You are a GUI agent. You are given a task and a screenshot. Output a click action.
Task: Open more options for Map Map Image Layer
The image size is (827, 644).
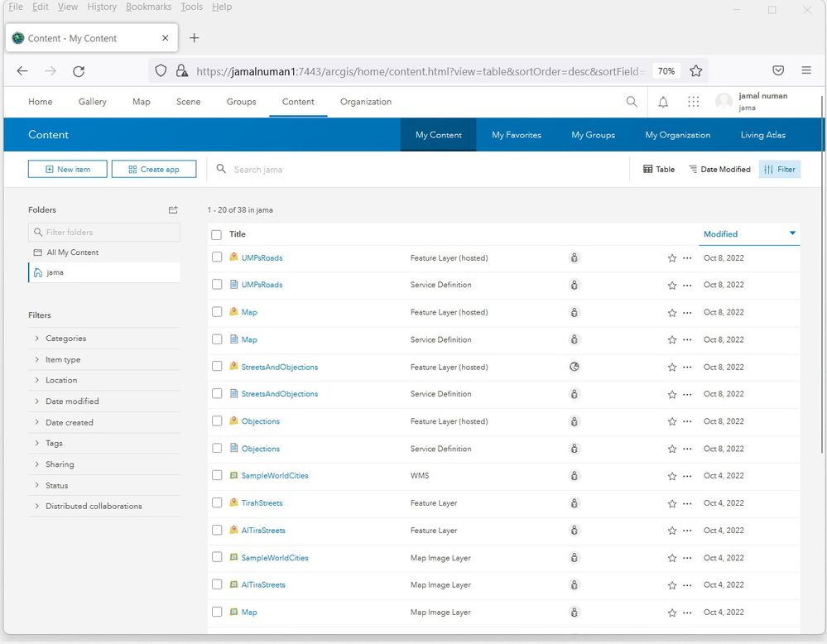[x=687, y=613]
